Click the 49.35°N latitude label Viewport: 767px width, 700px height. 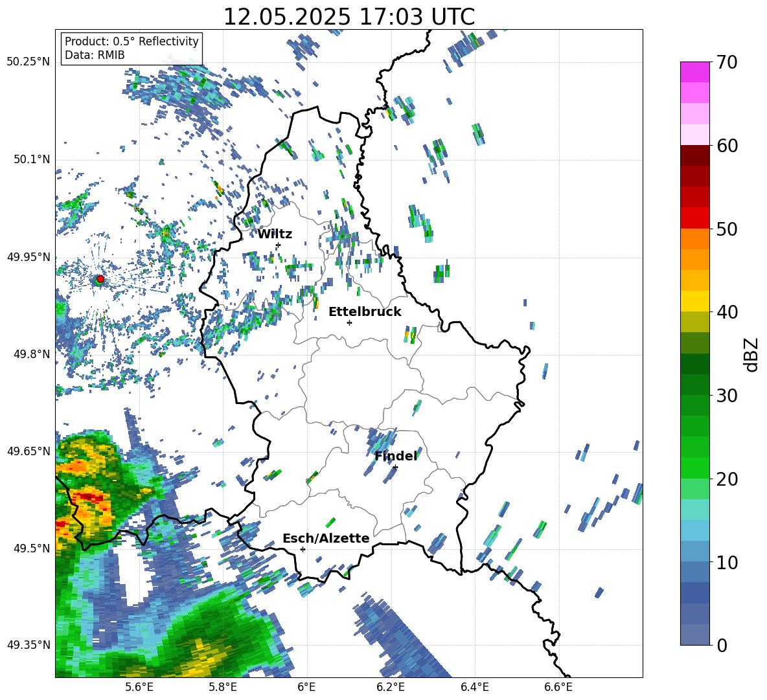click(x=29, y=645)
